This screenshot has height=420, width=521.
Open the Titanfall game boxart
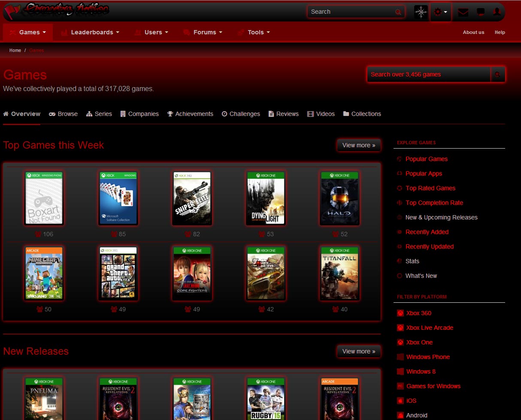click(340, 273)
